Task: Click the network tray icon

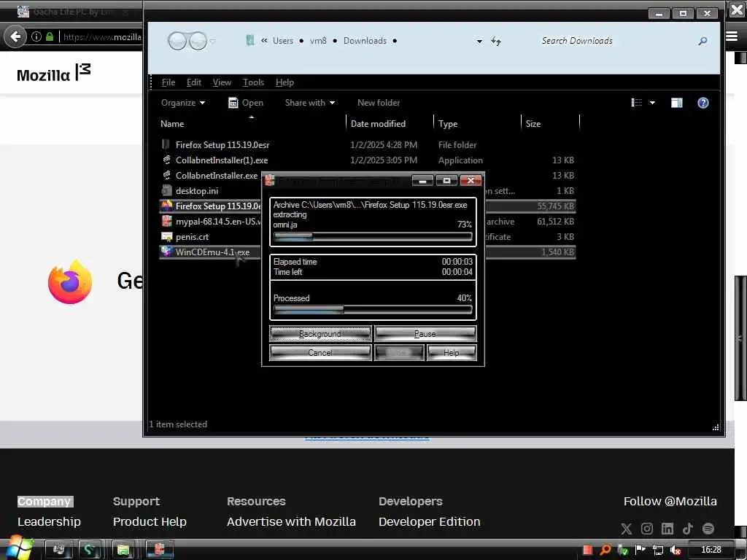Action: point(658,550)
